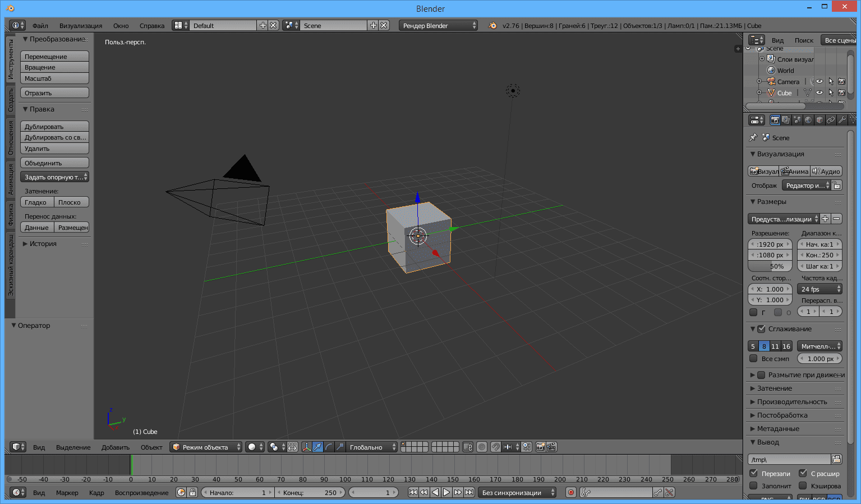
Task: Open the Render properties tab
Action: coord(775,120)
